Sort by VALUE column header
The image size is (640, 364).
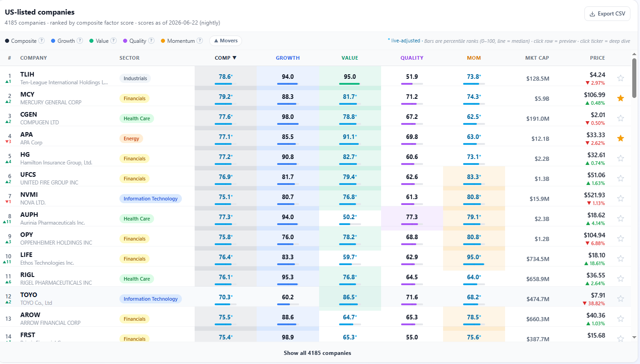pos(350,58)
